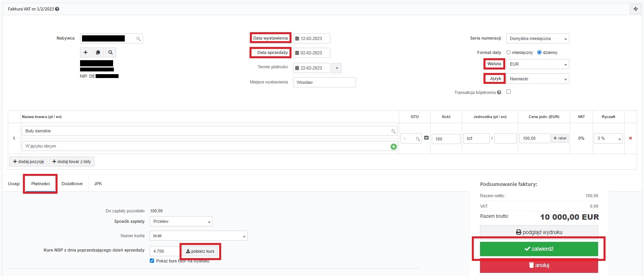Enable Transakcja trójstronna checkbox
Viewport: 644px width, 276px height.
[508, 92]
